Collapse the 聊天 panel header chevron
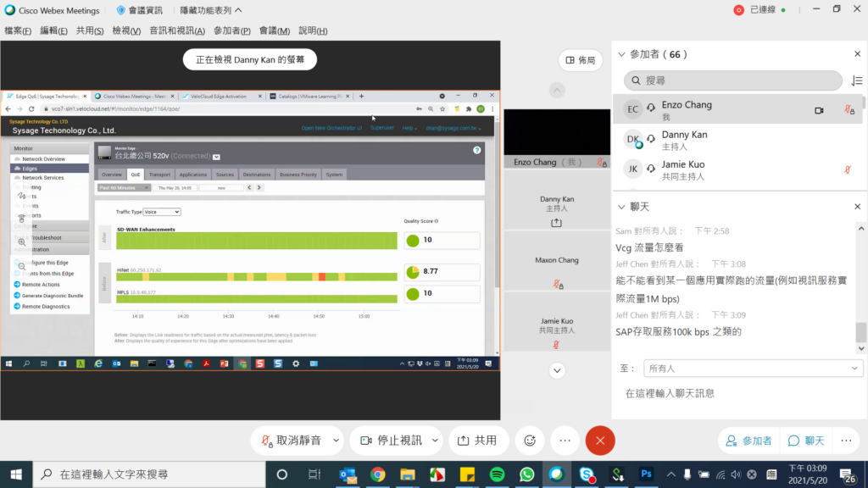This screenshot has height=488, width=868. [x=621, y=207]
